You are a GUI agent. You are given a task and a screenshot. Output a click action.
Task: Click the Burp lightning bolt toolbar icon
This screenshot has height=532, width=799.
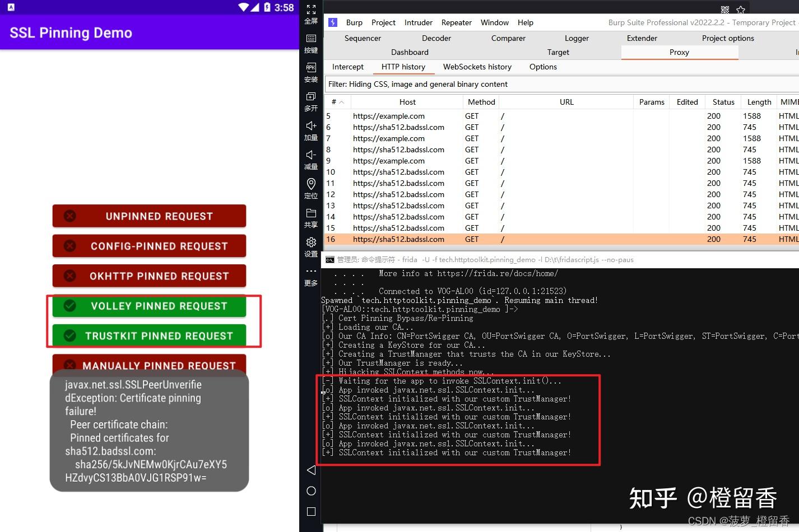(x=332, y=22)
